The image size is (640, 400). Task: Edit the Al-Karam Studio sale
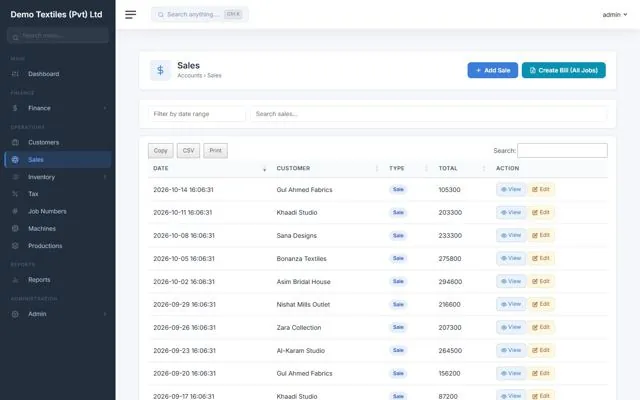[x=541, y=350]
